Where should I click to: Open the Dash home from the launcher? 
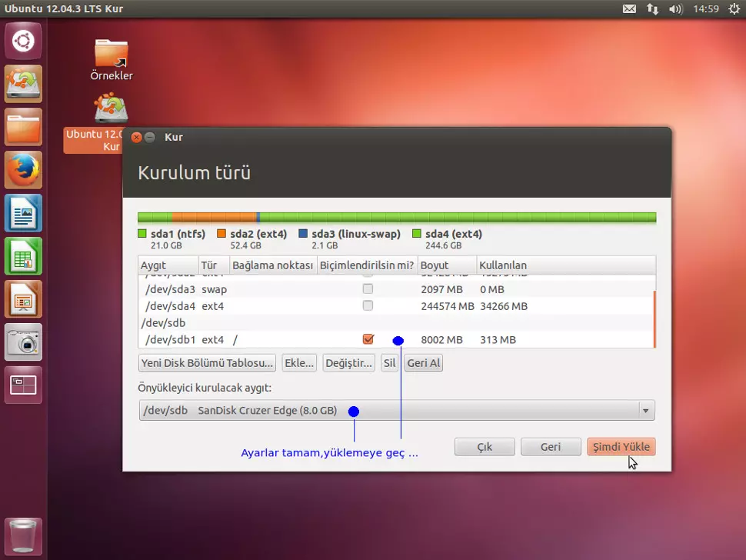point(23,41)
